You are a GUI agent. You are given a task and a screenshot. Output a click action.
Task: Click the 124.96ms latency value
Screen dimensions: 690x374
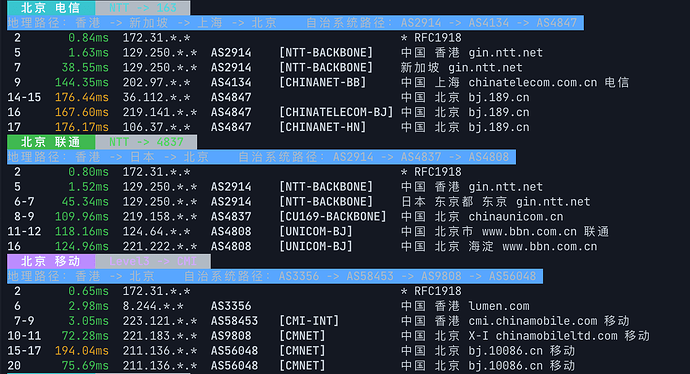coord(81,247)
